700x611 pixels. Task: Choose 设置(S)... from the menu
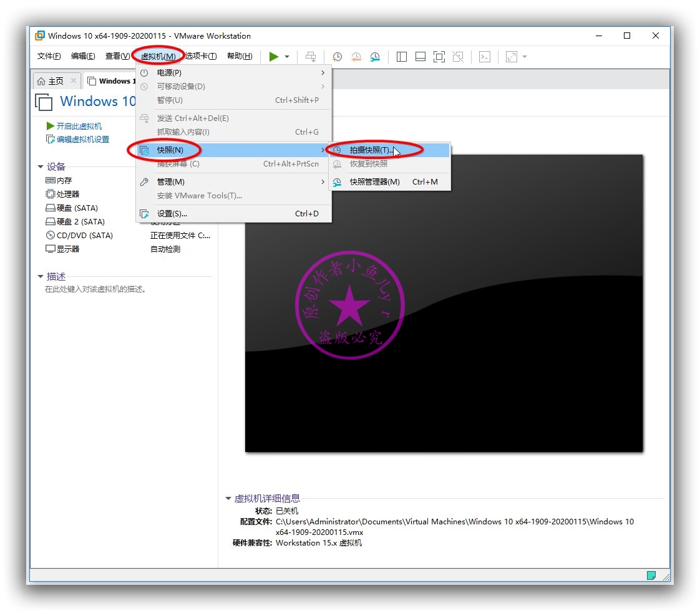pos(234,214)
